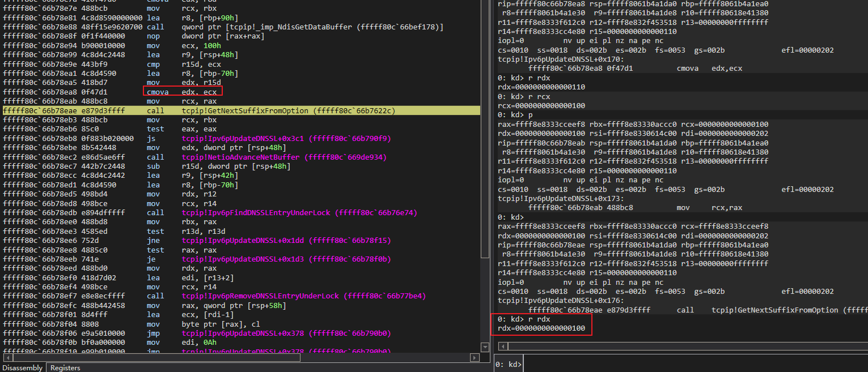The image size is (868, 372).
Task: Click the disassembly horizontal scrollbar right arrow
Action: pyautogui.click(x=475, y=357)
